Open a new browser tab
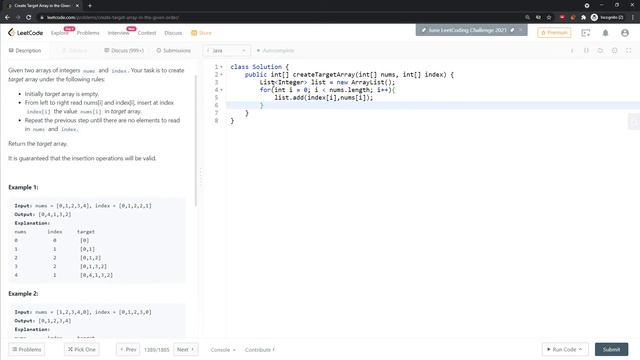Image resolution: width=640 pixels, height=360 pixels. click(90, 6)
